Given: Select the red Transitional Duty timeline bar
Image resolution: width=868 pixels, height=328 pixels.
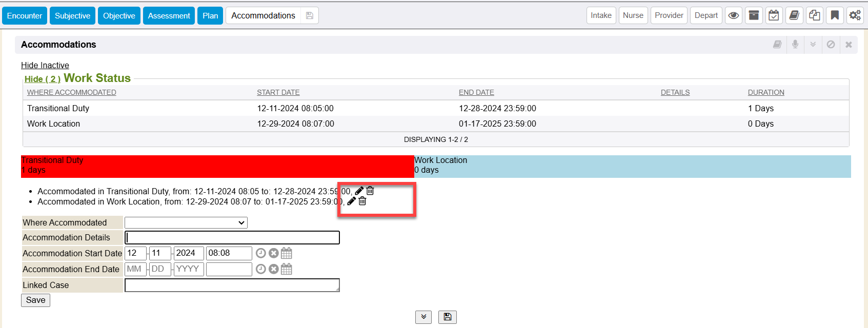Looking at the screenshot, I should point(217,166).
